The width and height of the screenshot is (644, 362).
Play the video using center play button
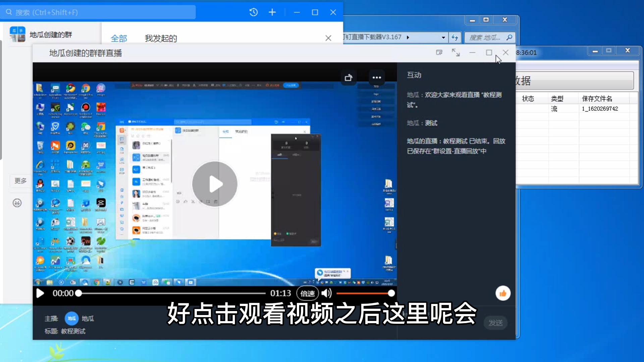(215, 184)
